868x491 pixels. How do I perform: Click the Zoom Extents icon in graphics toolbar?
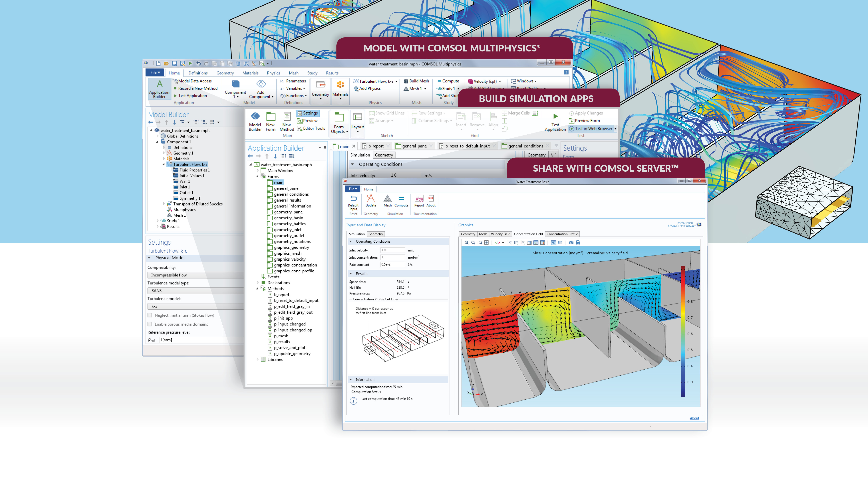[486, 243]
